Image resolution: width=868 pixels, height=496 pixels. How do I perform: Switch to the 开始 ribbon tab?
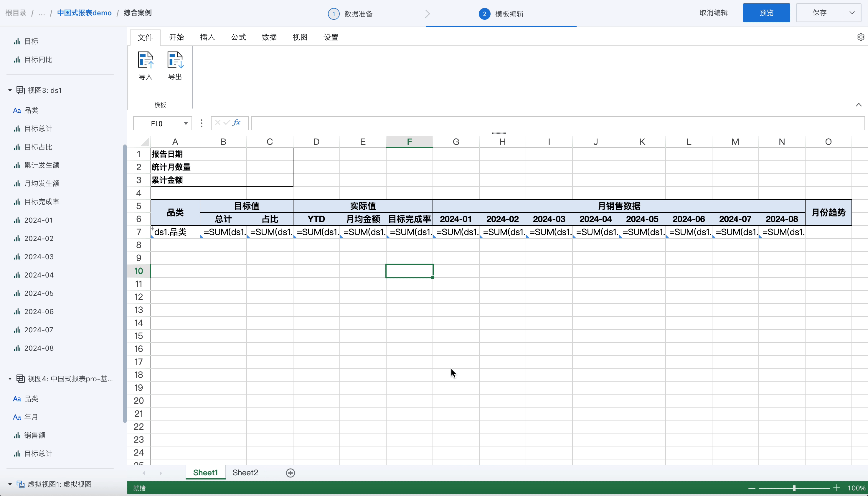coord(176,37)
